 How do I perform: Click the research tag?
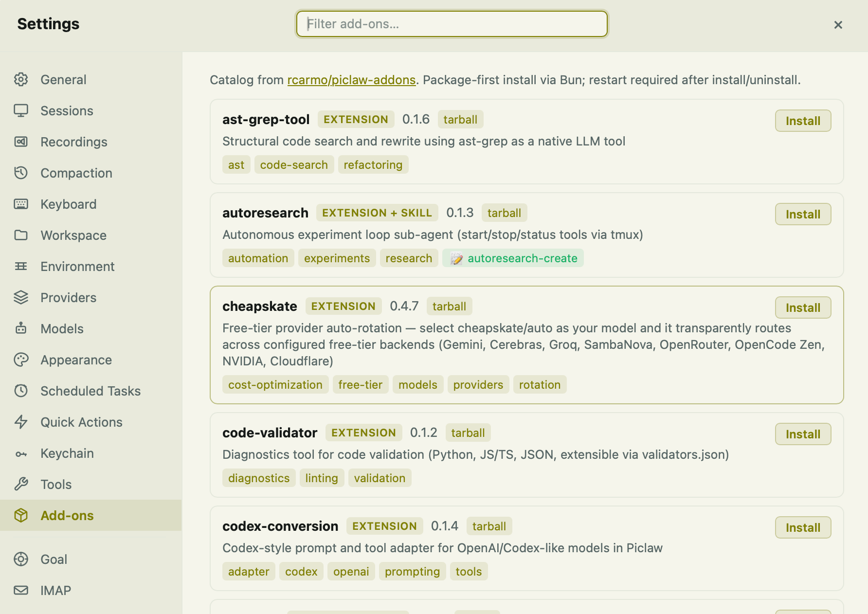tap(409, 258)
